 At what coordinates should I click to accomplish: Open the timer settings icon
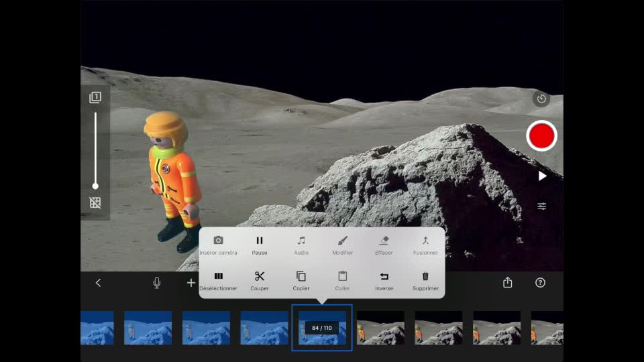541,99
